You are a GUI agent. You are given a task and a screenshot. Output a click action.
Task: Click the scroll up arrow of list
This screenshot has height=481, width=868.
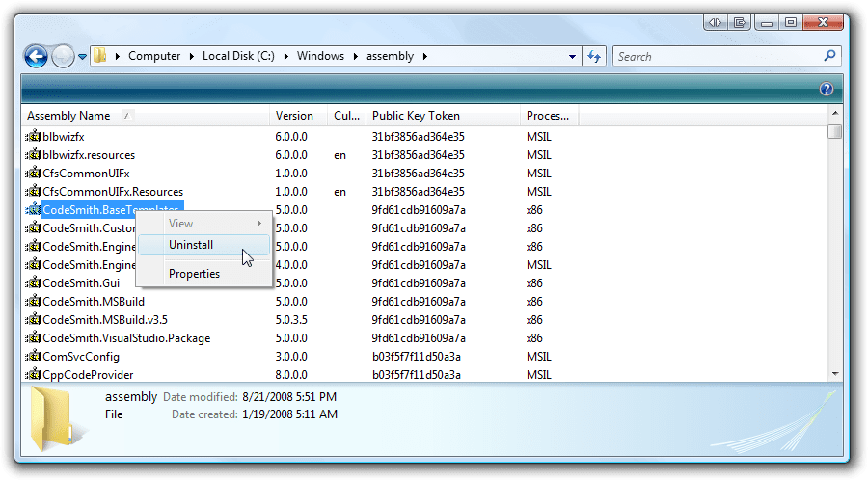coord(835,113)
